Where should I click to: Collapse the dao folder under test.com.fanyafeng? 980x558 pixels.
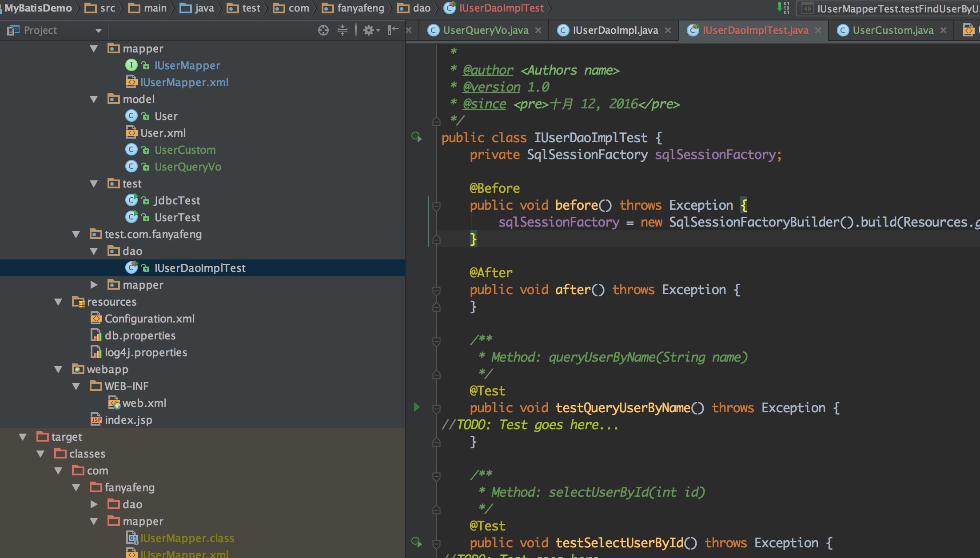pos(94,251)
